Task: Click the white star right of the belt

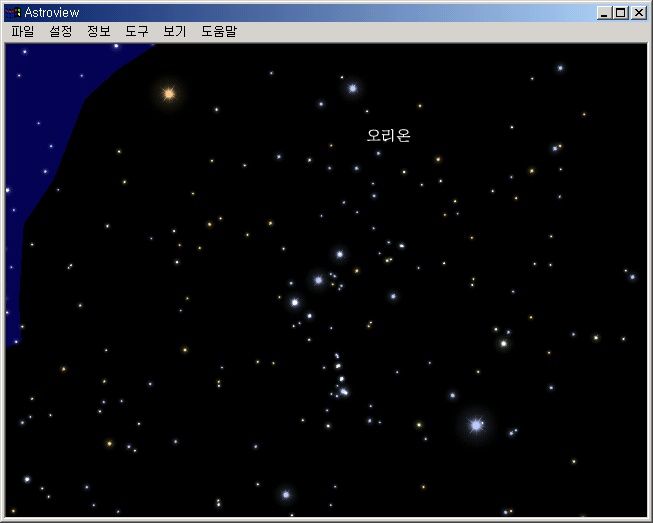Action: [503, 344]
